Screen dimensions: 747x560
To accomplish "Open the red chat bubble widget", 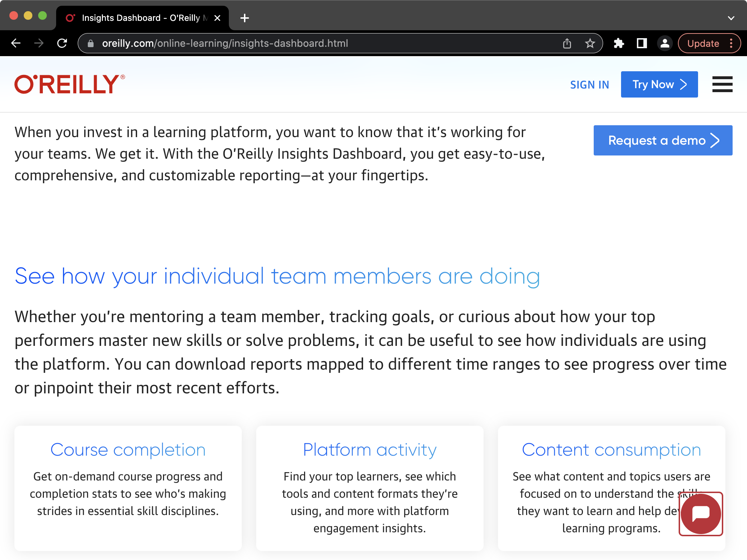I will pos(701,514).
